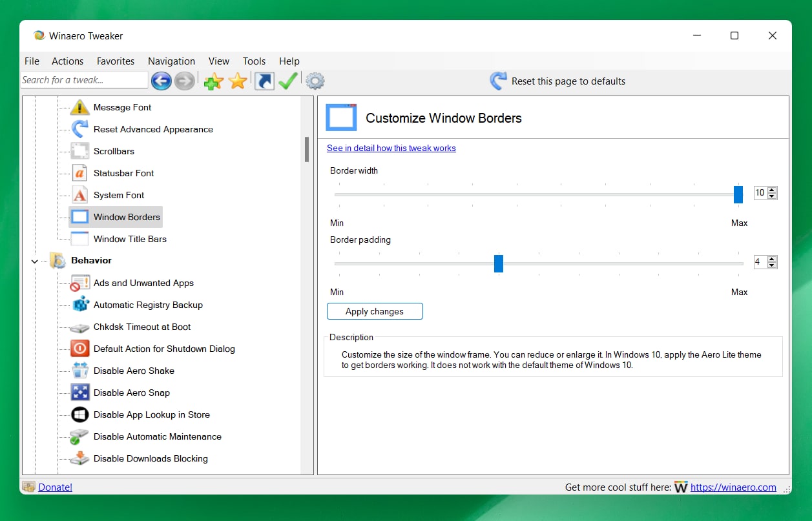812x521 pixels.
Task: Open the Tools menu
Action: [254, 61]
